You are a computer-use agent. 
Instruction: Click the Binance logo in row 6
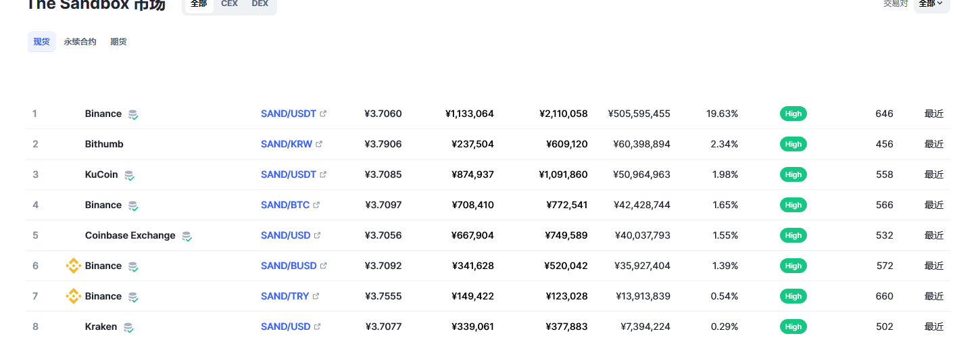point(73,266)
